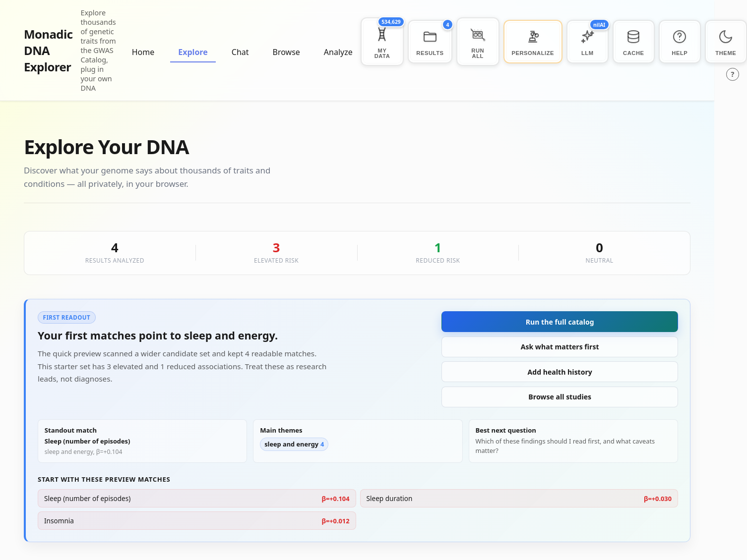This screenshot has width=747, height=560.
Task: Select the sleep and energy theme chip
Action: [294, 444]
